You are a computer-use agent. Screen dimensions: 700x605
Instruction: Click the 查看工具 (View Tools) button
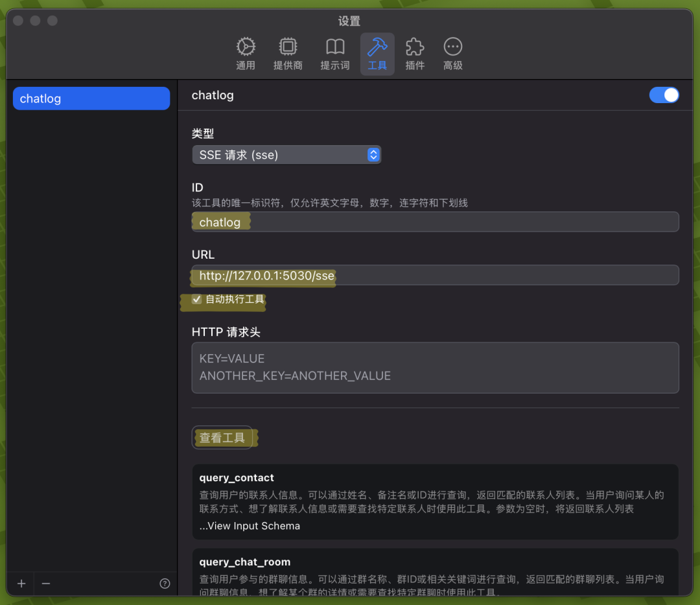224,438
